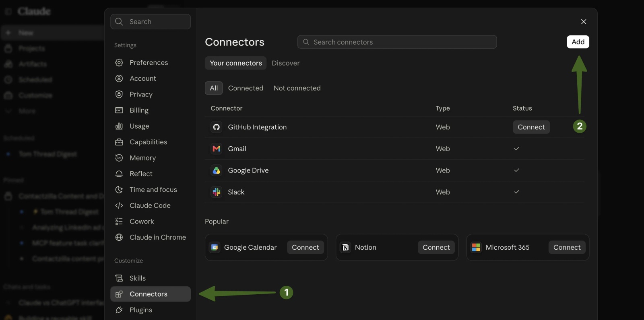Click the Preferences gear icon in settings
This screenshot has height=320, width=644.
coord(119,62)
